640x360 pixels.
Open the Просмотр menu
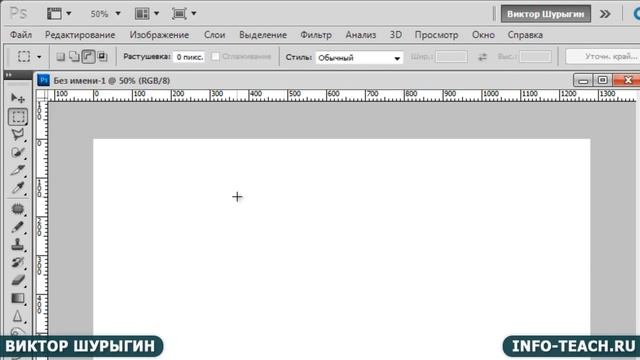point(436,35)
